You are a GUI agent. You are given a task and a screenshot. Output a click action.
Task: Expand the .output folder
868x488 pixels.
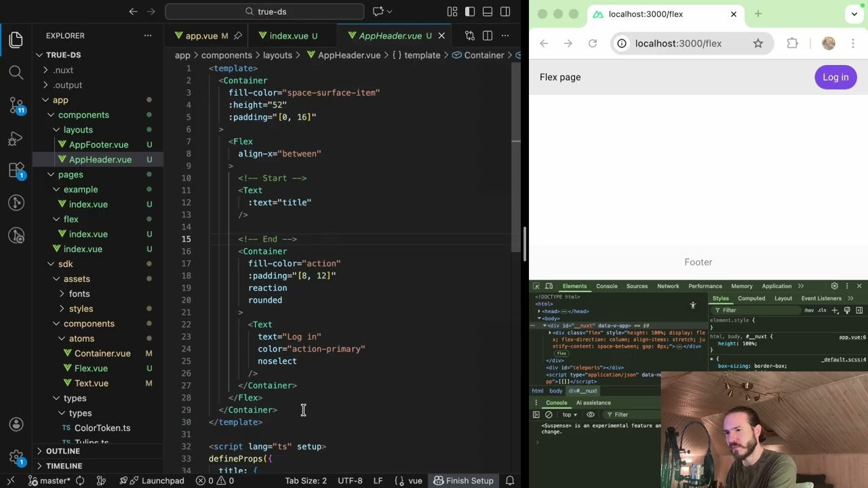coord(45,85)
